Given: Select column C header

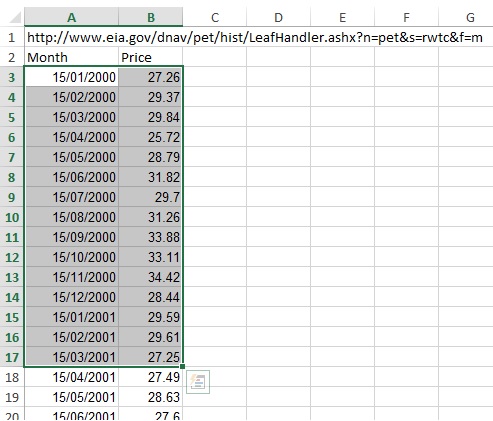Looking at the screenshot, I should [x=215, y=17].
